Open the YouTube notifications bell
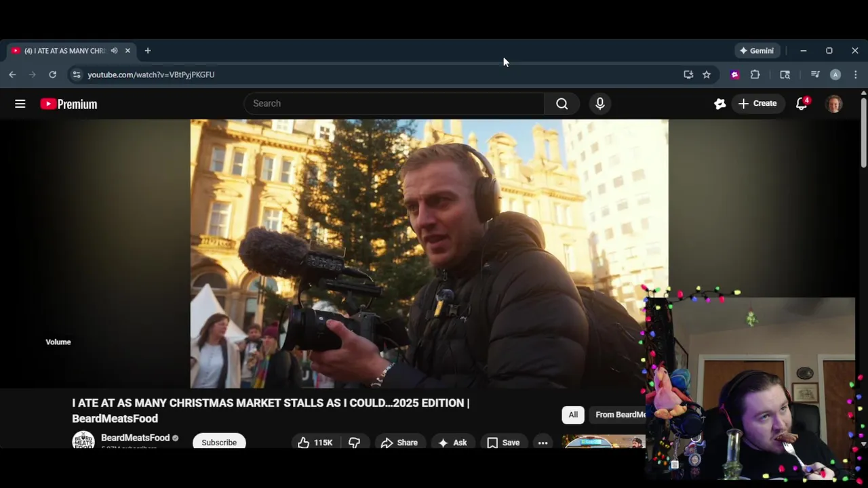Image resolution: width=868 pixels, height=488 pixels. click(x=802, y=104)
